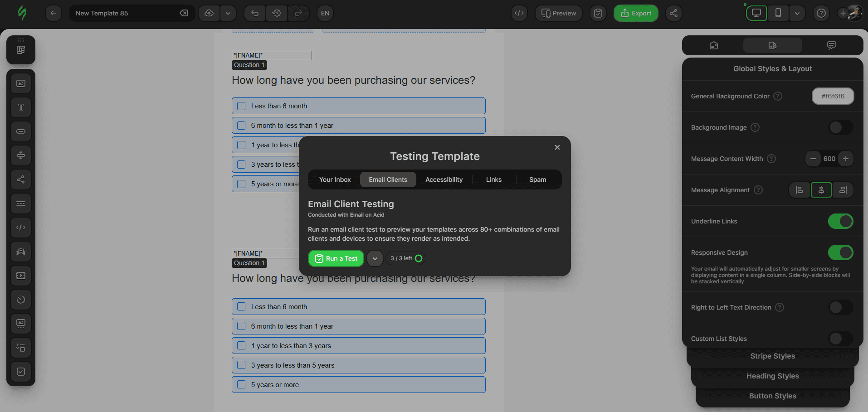Viewport: 868px width, 412px height.
Task: Open the HTML code block tool
Action: pos(20,228)
